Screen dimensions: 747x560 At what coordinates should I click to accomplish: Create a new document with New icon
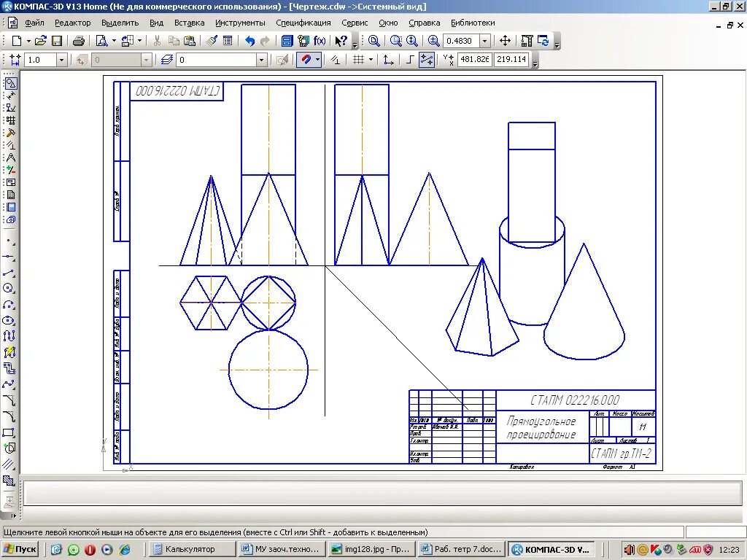coord(17,41)
